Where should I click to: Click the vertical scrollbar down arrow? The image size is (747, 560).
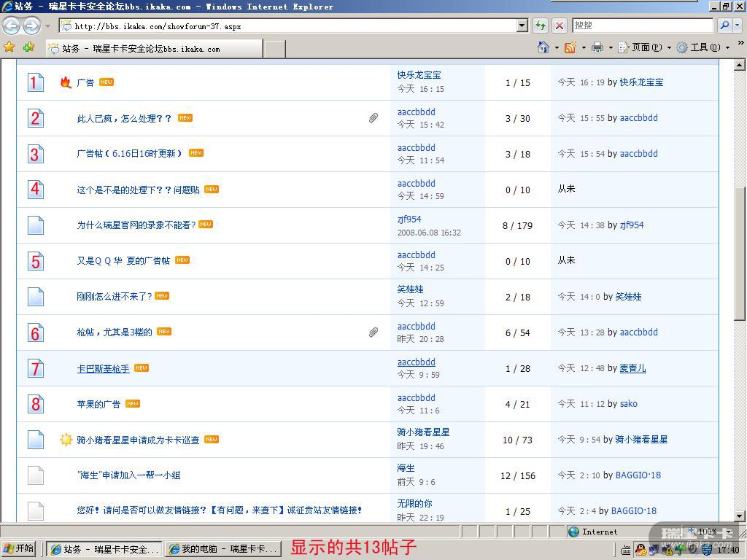pyautogui.click(x=740, y=516)
